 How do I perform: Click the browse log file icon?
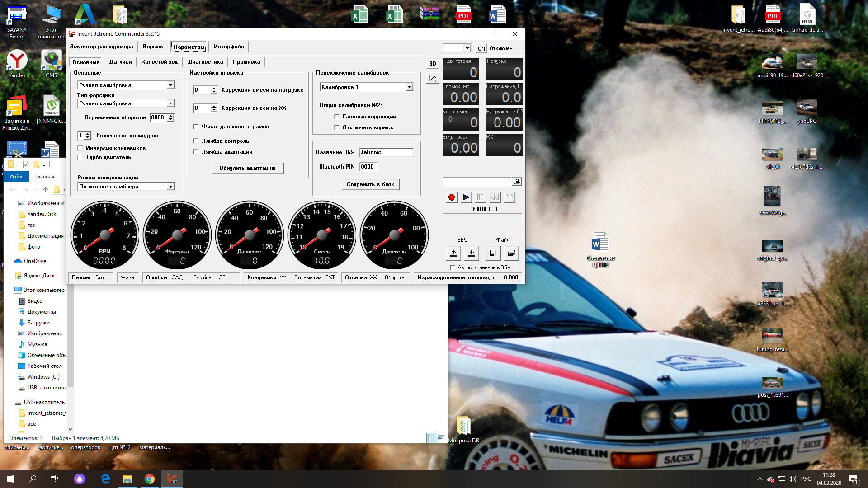[517, 182]
